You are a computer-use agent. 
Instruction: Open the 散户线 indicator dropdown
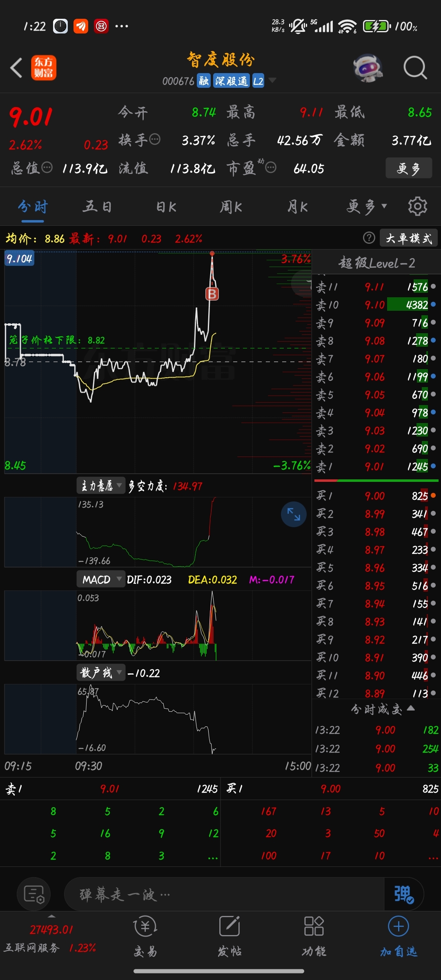(101, 673)
